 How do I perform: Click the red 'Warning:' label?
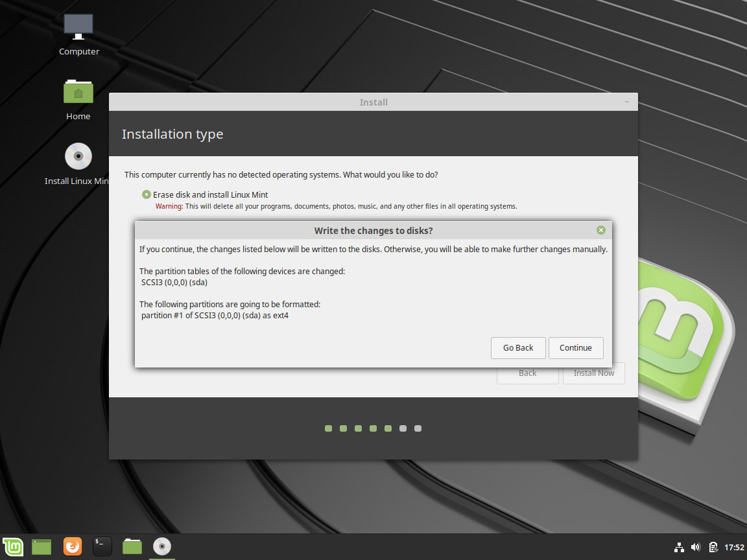pos(169,206)
